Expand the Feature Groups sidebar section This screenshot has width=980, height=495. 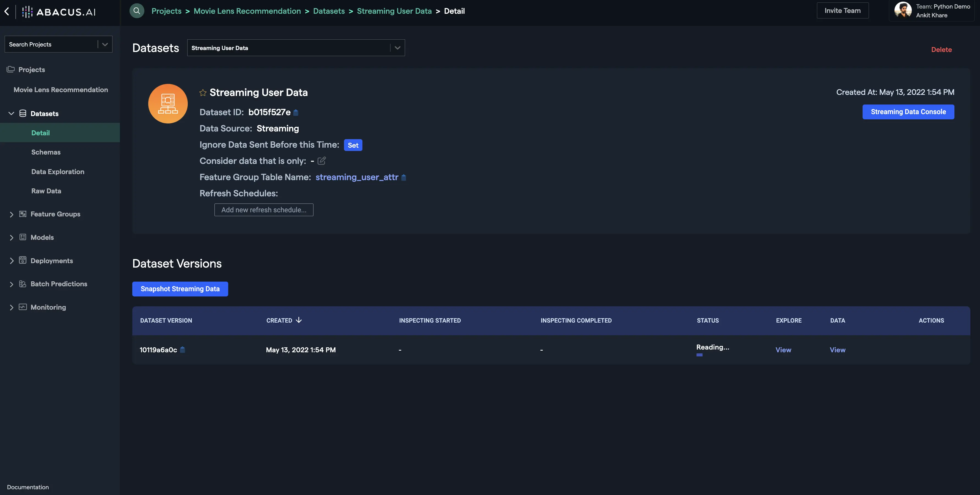point(12,214)
